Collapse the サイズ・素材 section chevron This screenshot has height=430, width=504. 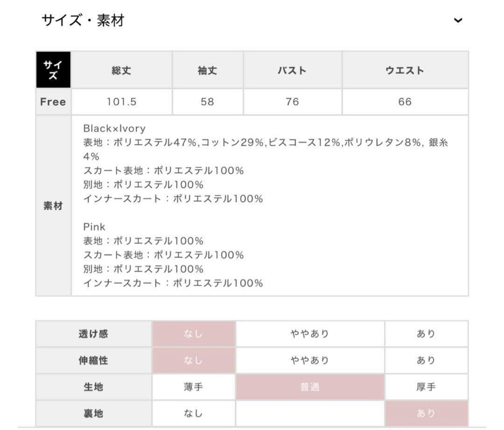458,21
